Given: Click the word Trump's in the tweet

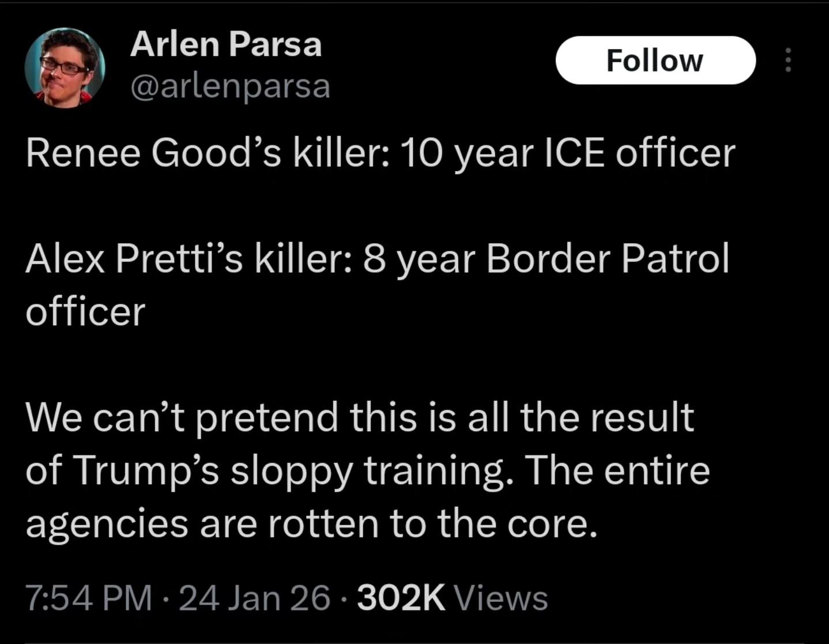Looking at the screenshot, I should pyautogui.click(x=147, y=470).
